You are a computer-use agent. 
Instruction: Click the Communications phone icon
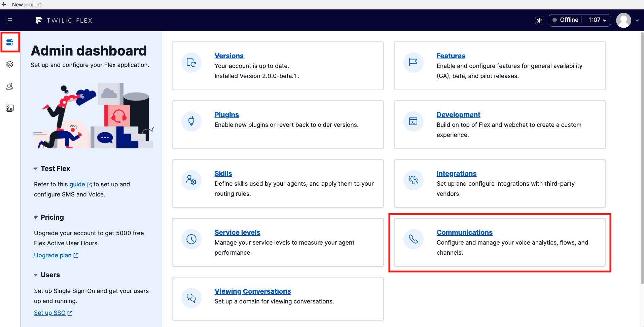point(414,239)
